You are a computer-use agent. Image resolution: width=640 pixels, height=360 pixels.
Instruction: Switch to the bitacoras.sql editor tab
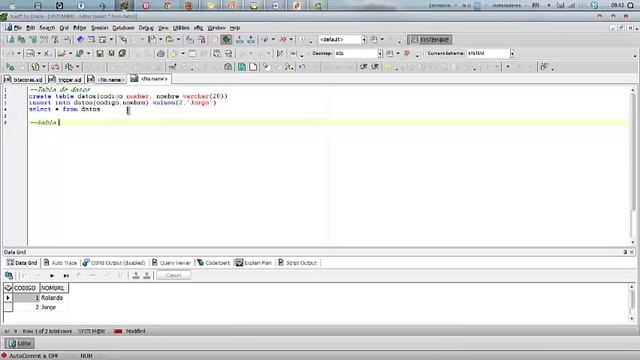click(x=24, y=80)
